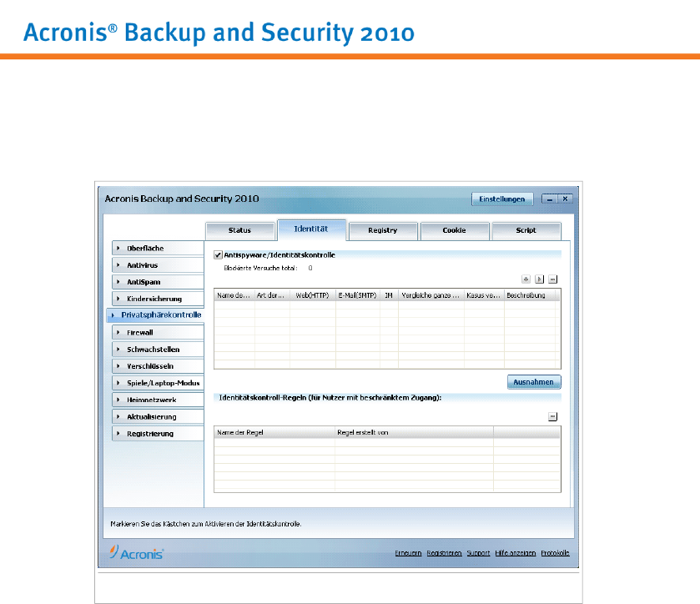Toggle the Antispyware/Identitätskontrolle checkbox

pos(219,254)
